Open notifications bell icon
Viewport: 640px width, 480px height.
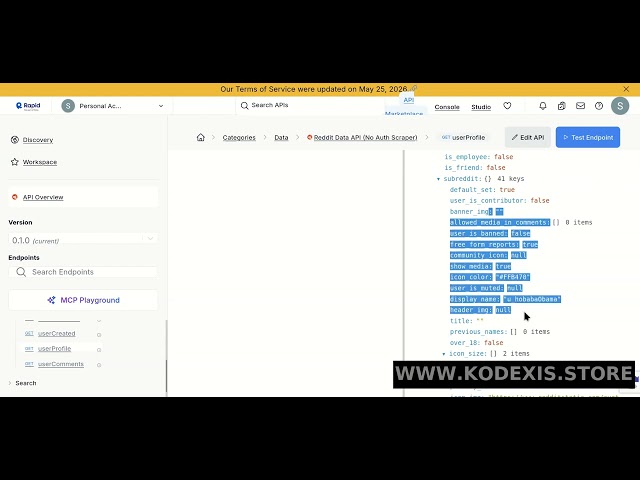pos(542,106)
